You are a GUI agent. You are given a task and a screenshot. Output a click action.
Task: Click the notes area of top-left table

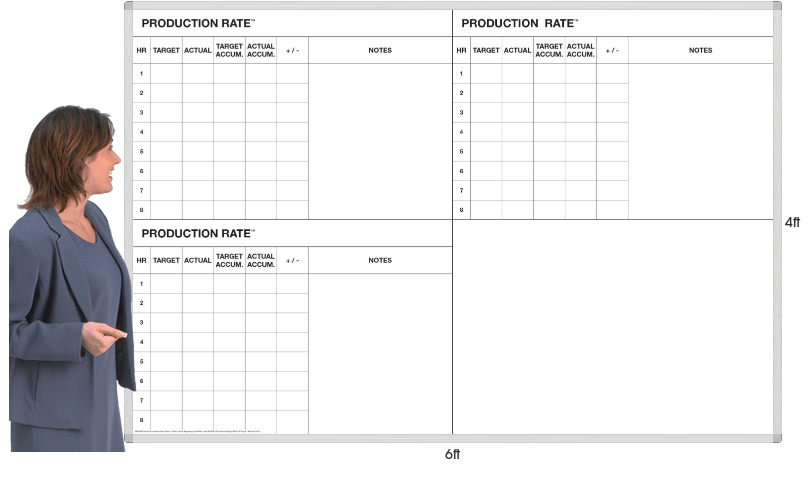click(380, 141)
